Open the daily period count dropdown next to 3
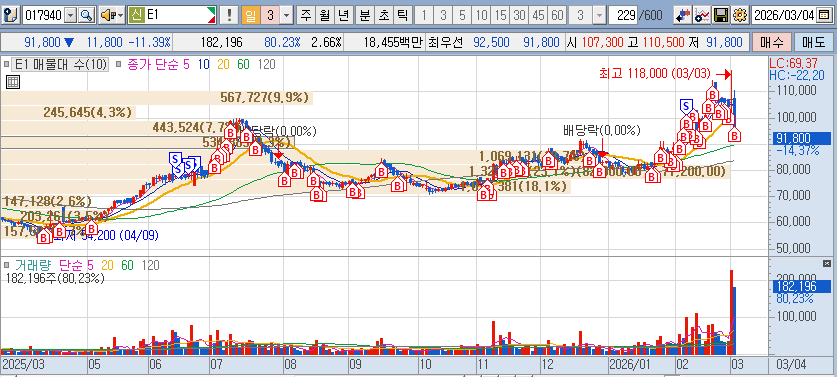This screenshot has width=837, height=377. pyautogui.click(x=287, y=15)
